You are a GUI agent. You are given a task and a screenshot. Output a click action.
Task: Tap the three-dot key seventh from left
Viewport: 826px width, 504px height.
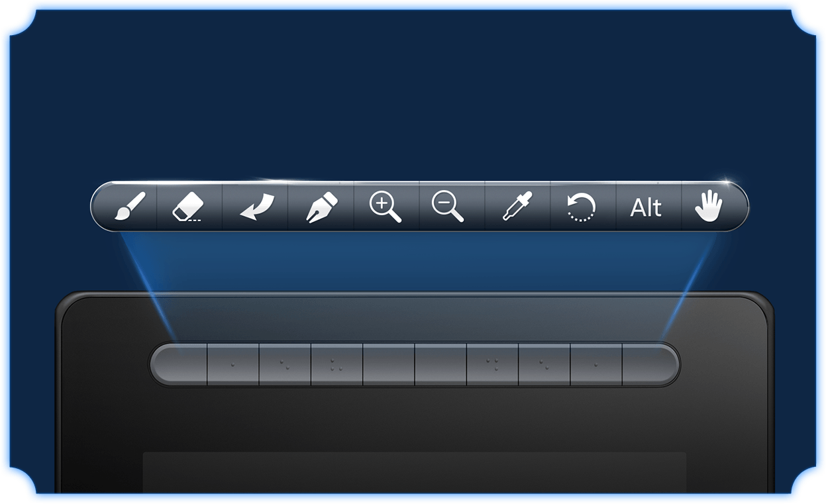pyautogui.click(x=492, y=364)
